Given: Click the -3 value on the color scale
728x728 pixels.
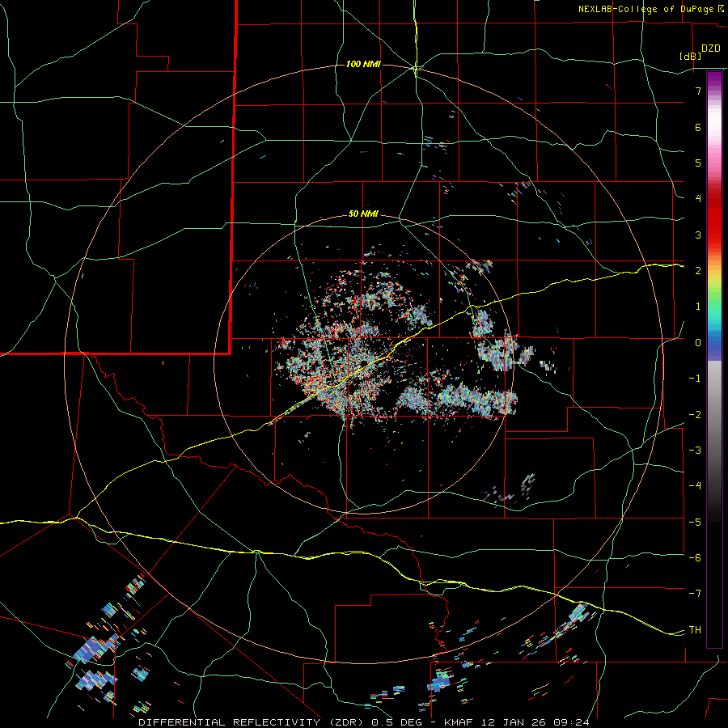Looking at the screenshot, I should [695, 451].
